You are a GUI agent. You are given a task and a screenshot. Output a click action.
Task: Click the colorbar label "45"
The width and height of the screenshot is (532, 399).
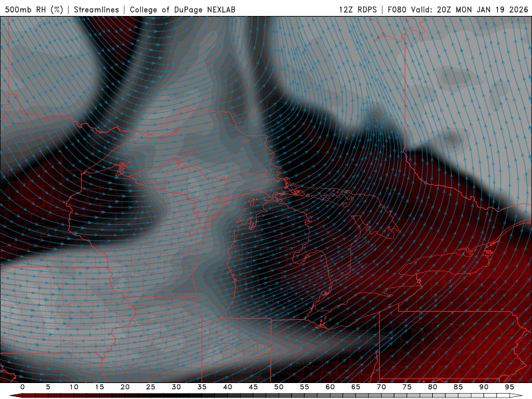coord(253,387)
